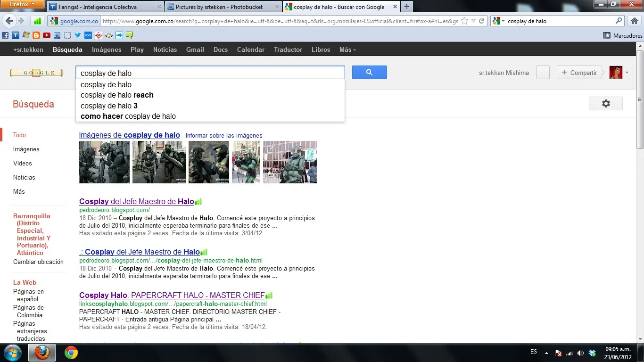This screenshot has width=644, height=362.
Task: Open 'Informar sobre las imágenes' link
Action: pyautogui.click(x=224, y=135)
